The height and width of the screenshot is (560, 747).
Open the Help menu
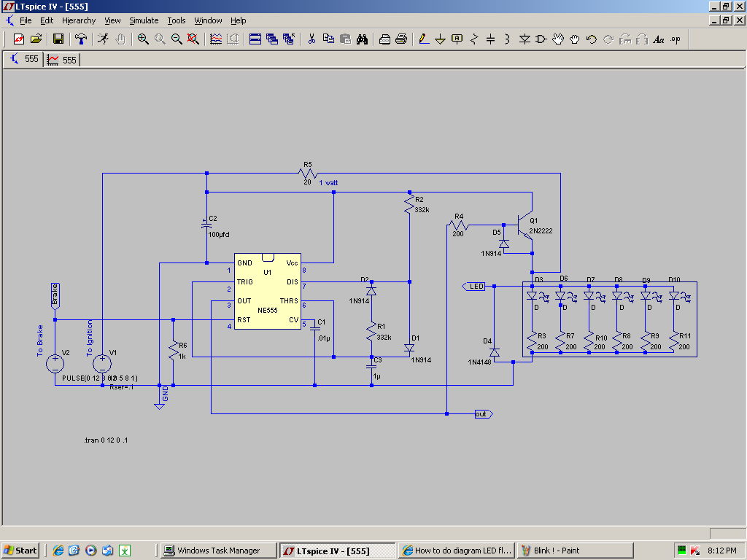(239, 20)
